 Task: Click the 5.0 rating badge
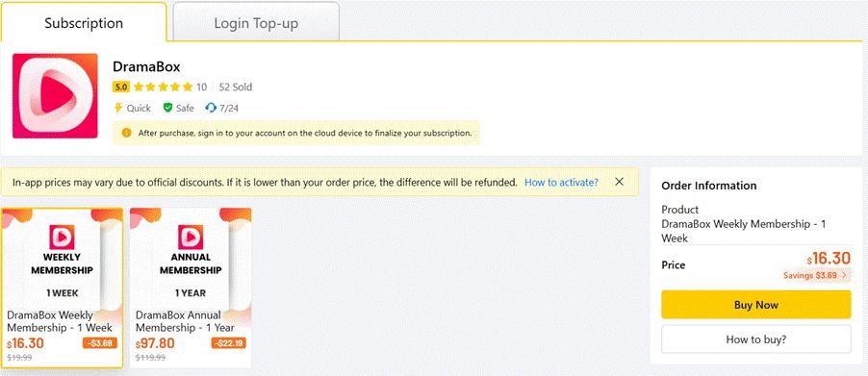[x=121, y=87]
